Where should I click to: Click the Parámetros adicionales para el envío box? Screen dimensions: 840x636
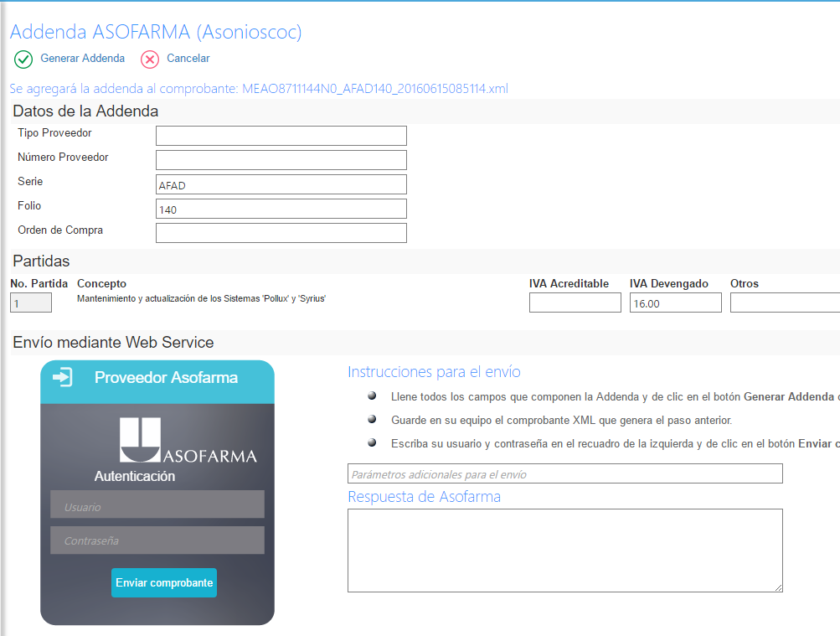(x=564, y=473)
